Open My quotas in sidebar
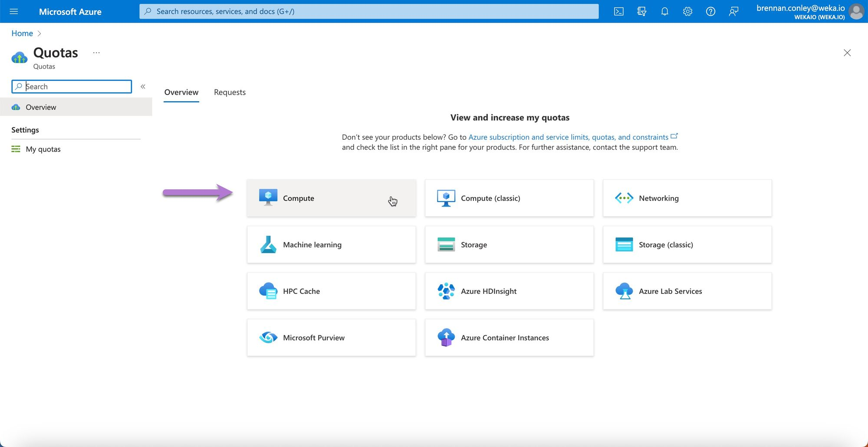 point(43,149)
